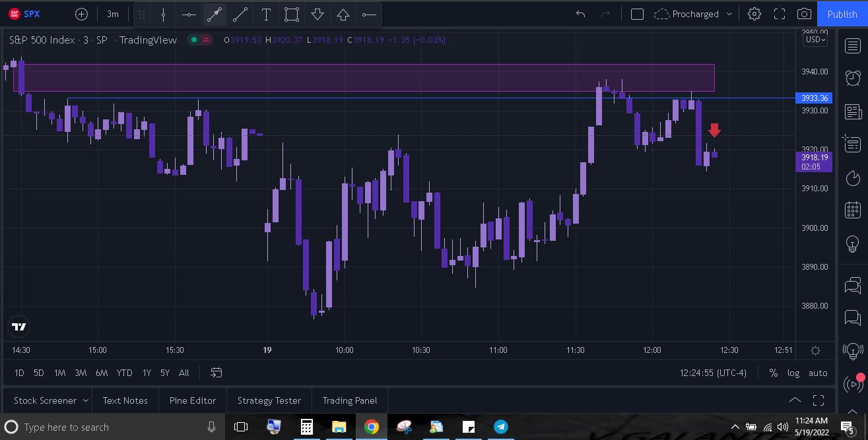Open the Pine Editor tab
This screenshot has height=440, width=868.
click(x=193, y=400)
